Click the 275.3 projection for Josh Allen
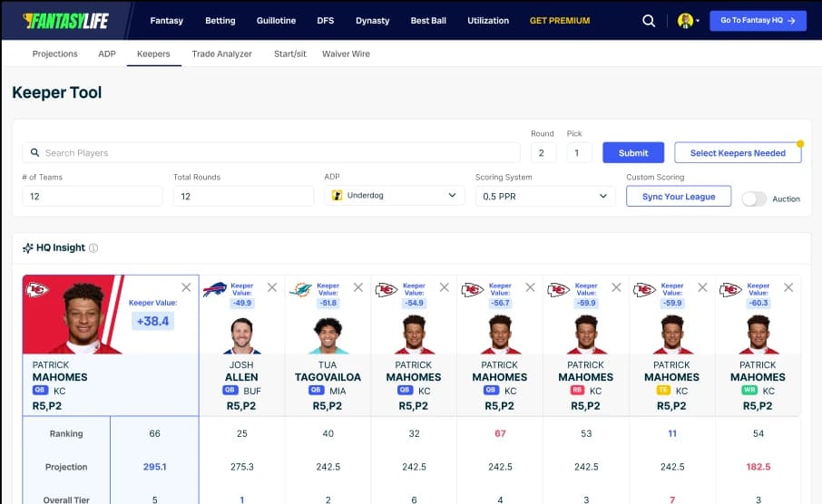 [241, 466]
